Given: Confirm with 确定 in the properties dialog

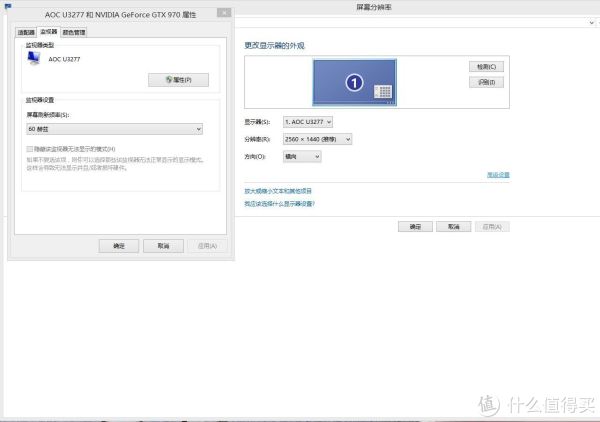Looking at the screenshot, I should coord(119,246).
